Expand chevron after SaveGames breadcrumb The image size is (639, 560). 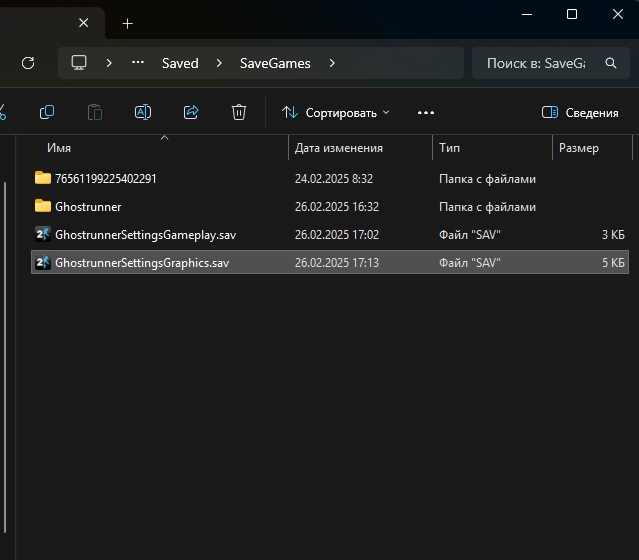click(332, 63)
